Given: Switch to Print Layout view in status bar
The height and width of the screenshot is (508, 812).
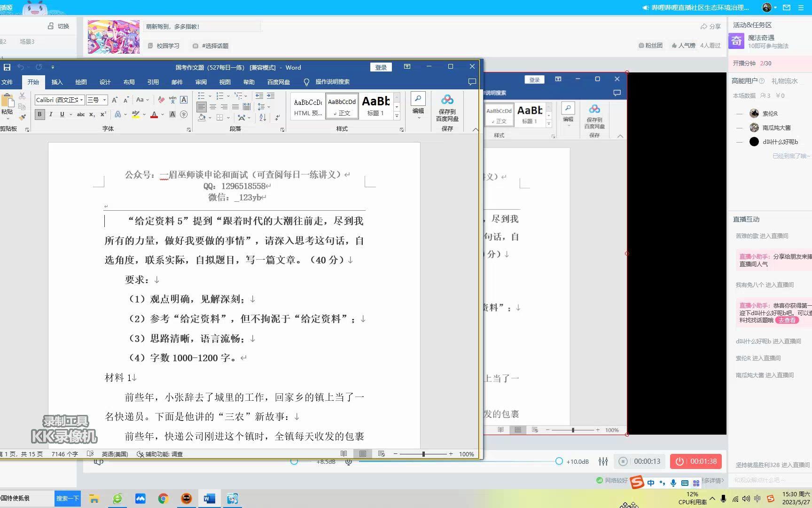Looking at the screenshot, I should point(363,454).
